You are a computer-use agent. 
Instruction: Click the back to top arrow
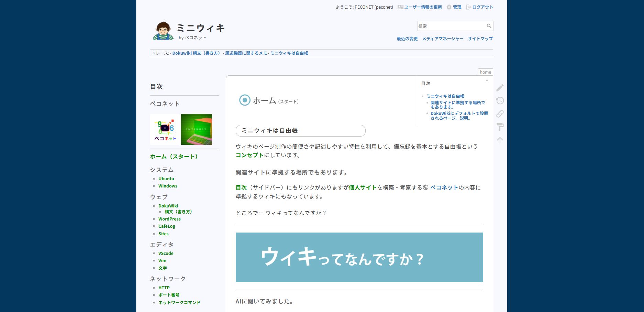tap(500, 140)
